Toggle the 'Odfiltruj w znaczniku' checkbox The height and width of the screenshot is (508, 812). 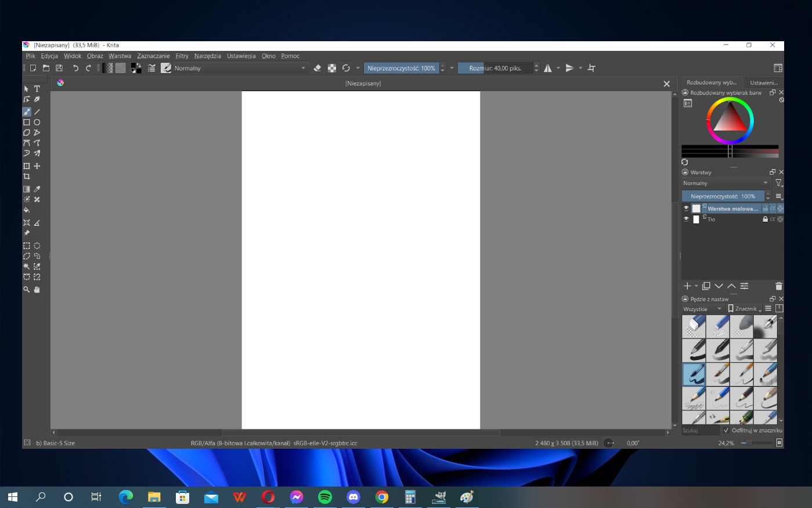[726, 430]
